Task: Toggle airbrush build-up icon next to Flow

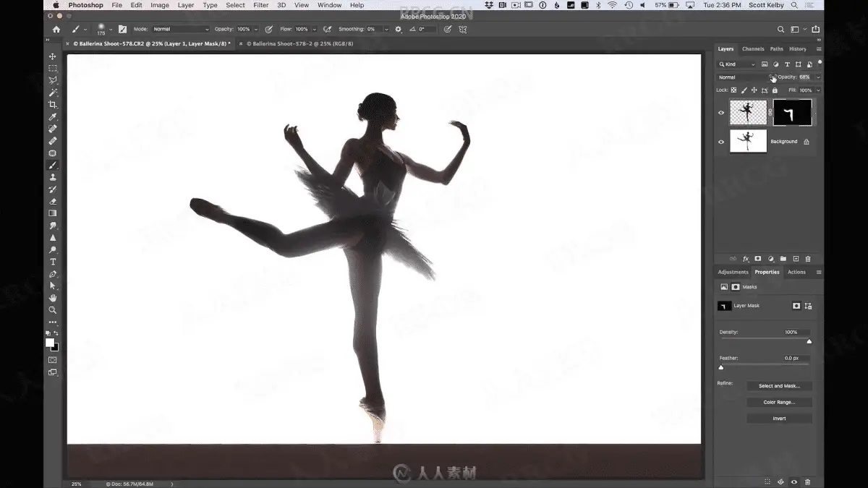Action: point(328,30)
